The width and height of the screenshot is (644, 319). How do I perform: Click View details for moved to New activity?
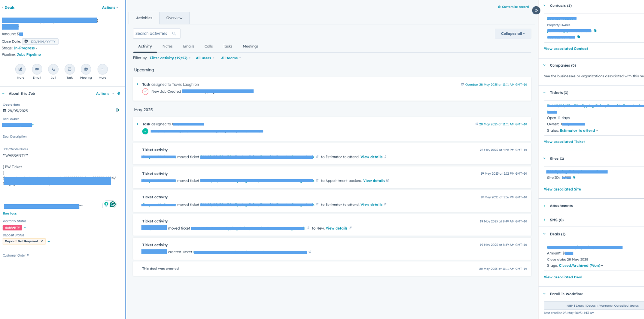click(336, 228)
